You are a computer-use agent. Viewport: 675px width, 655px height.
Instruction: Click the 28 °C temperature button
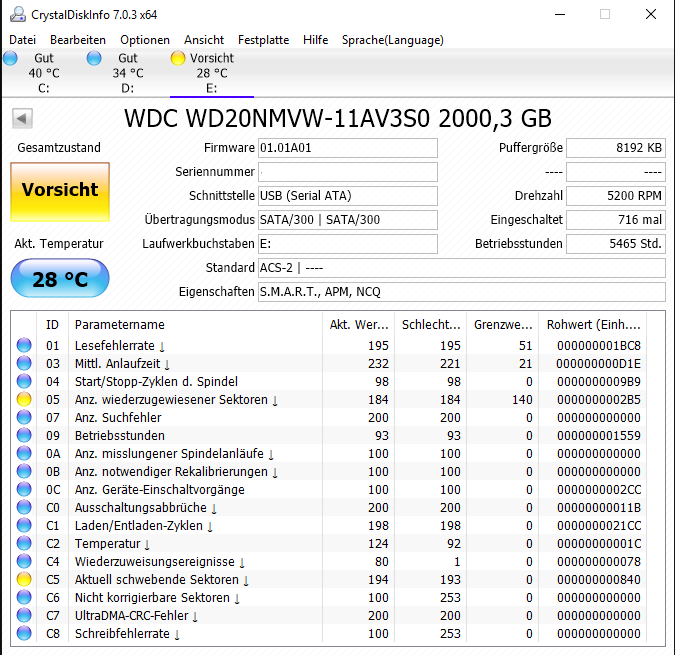click(60, 278)
